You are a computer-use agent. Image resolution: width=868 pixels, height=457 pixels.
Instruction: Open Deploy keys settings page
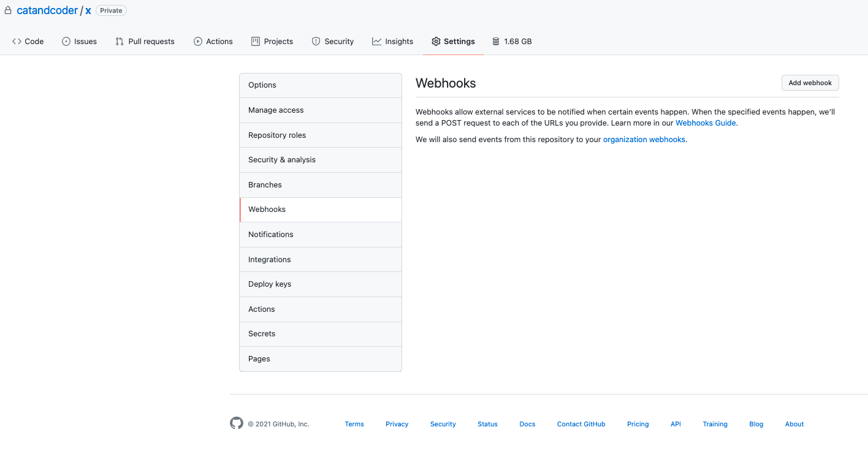pyautogui.click(x=270, y=284)
